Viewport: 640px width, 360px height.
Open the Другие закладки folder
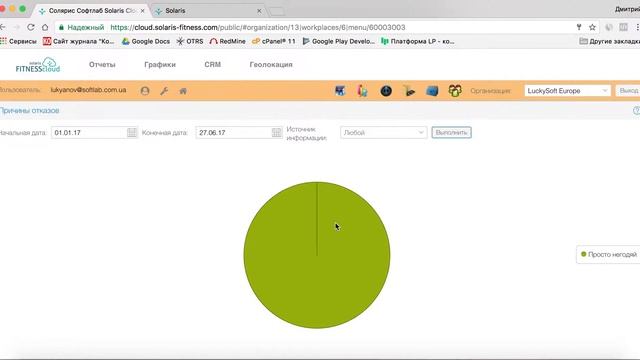coord(609,41)
